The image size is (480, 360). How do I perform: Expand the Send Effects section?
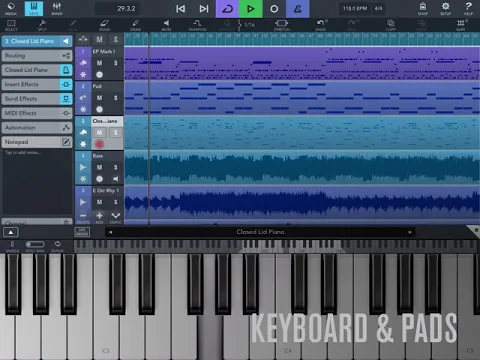pos(37,99)
